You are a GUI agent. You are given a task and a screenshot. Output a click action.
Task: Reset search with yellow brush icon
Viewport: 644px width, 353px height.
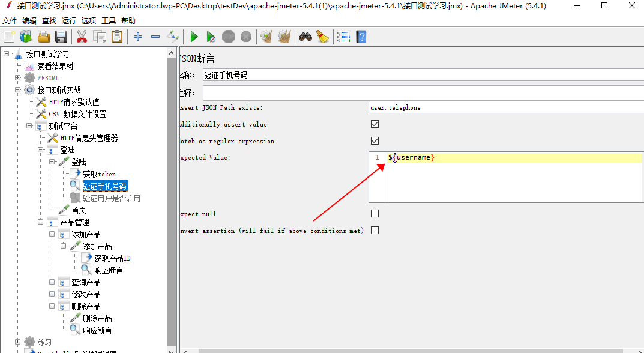tap(323, 37)
